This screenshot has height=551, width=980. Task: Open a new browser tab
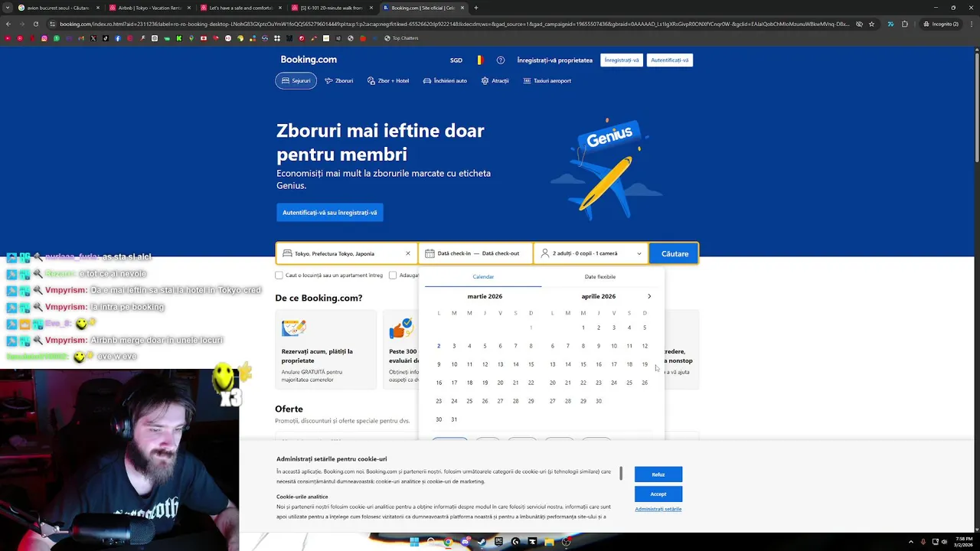[x=476, y=8]
